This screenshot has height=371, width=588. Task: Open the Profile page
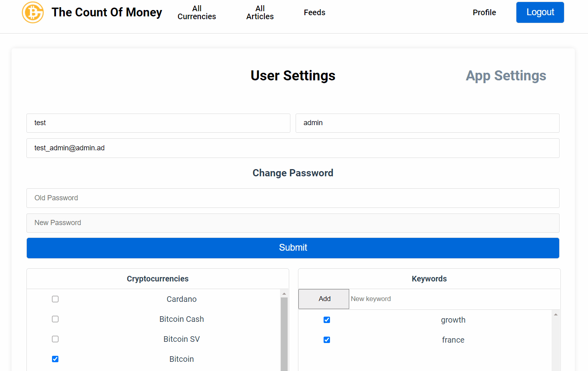click(484, 12)
